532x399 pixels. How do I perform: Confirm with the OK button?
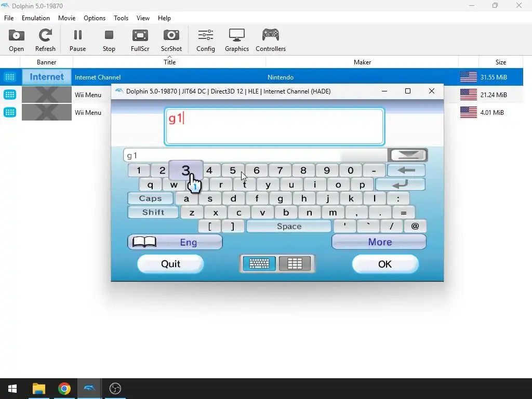coord(385,264)
